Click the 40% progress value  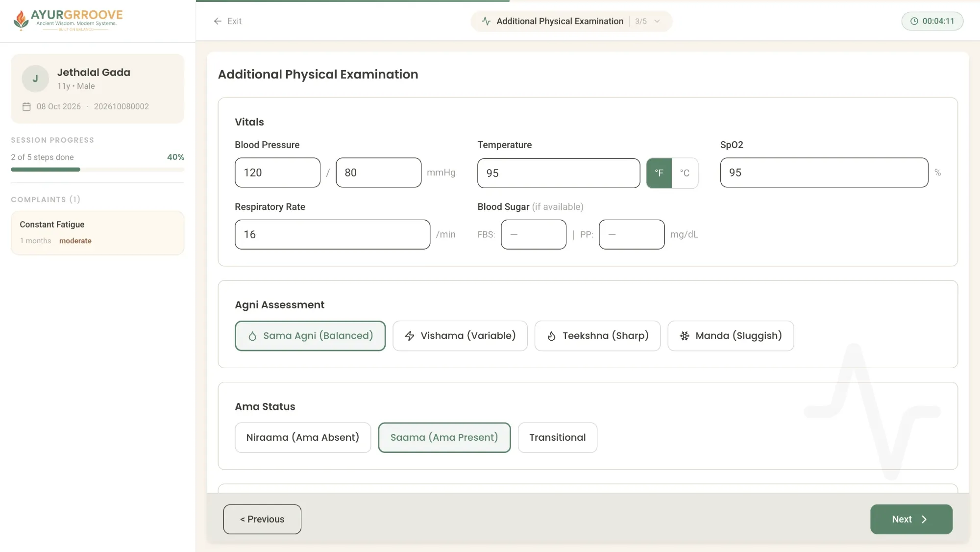tap(175, 157)
